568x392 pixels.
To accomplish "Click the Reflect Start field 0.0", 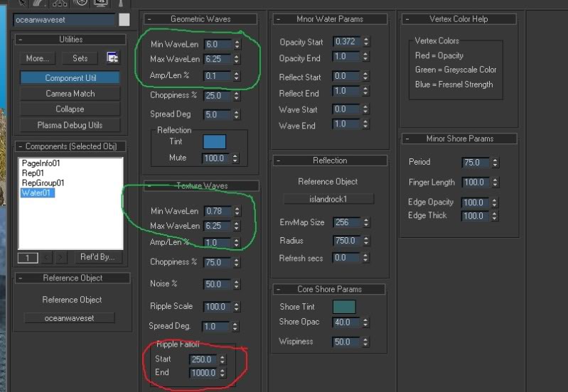I will pos(347,76).
